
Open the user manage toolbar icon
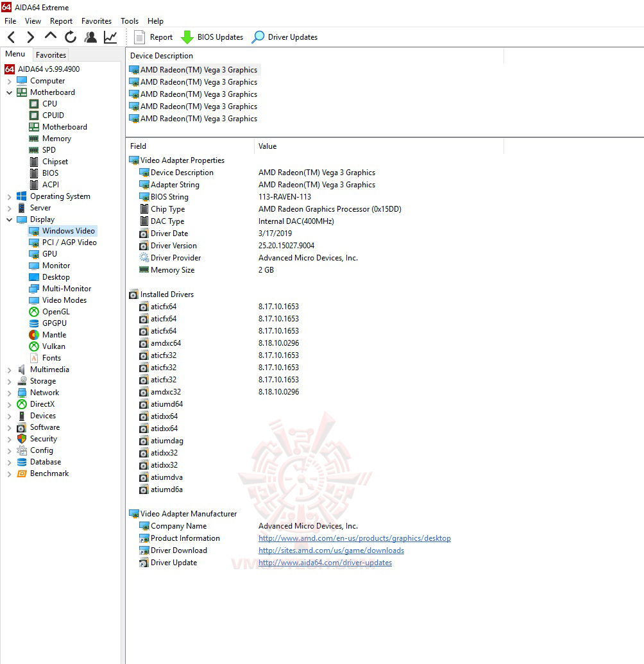coord(90,37)
